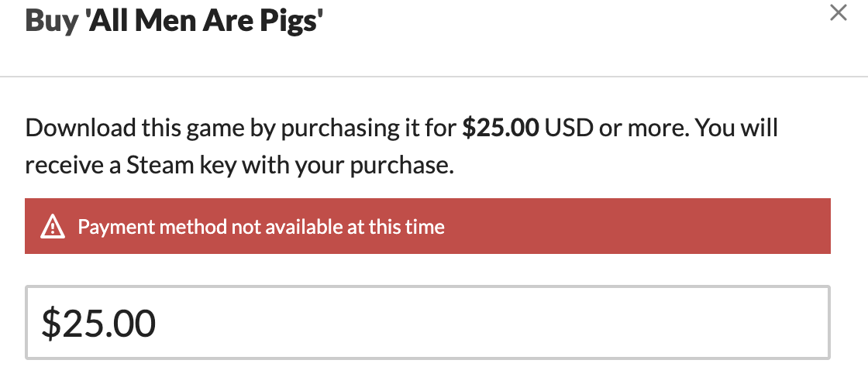Image resolution: width=868 pixels, height=384 pixels.
Task: Click the bold $25.00 minimum price text
Action: tap(500, 128)
